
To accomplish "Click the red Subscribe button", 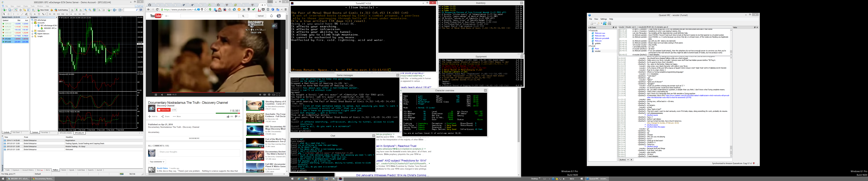I will (x=164, y=110).
